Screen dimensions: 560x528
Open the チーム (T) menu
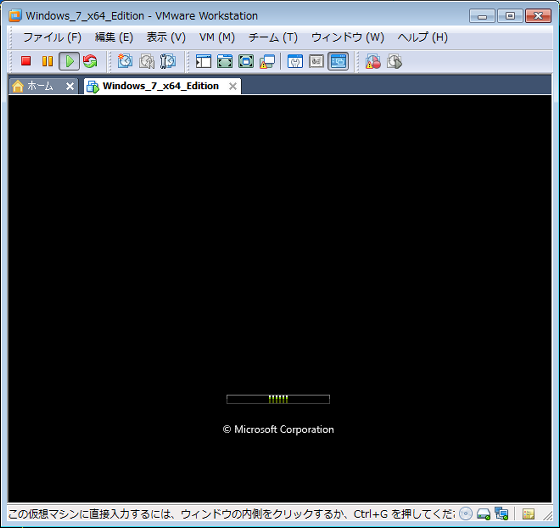tap(273, 37)
